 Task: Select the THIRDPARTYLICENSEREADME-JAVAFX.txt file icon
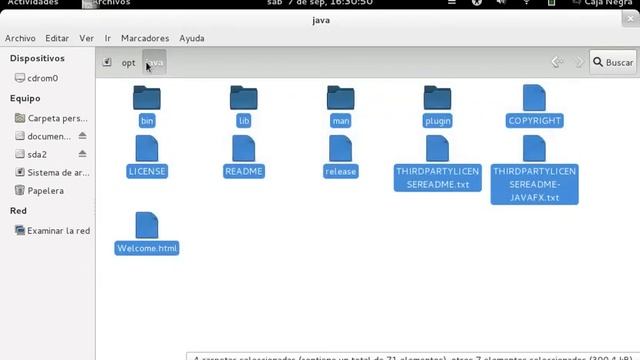[x=534, y=149]
